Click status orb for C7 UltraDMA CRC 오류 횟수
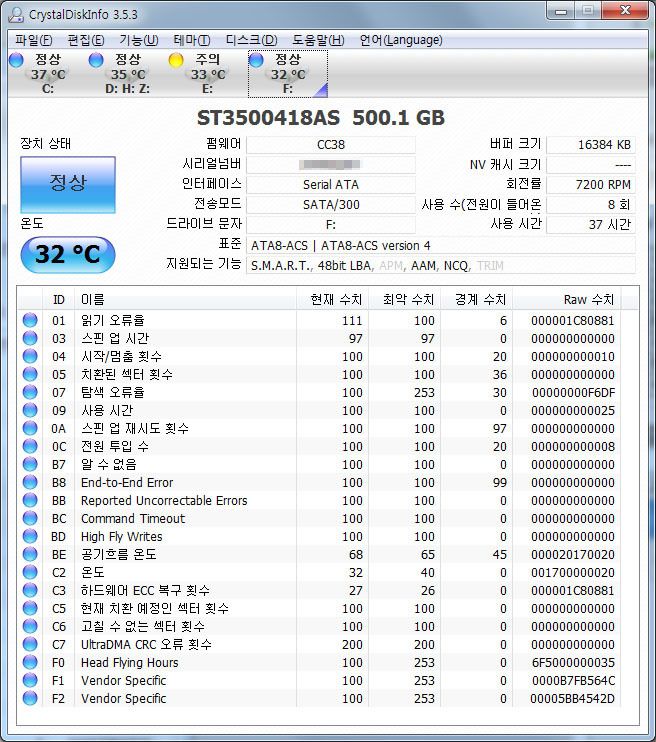 click(x=30, y=644)
